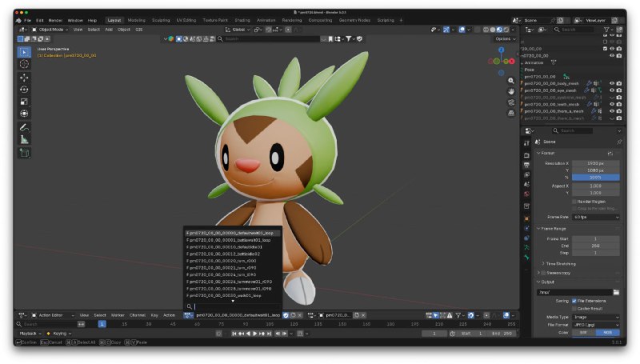Uncheck the File Extensions checkbox
The height and width of the screenshot is (364, 640).
[574, 301]
